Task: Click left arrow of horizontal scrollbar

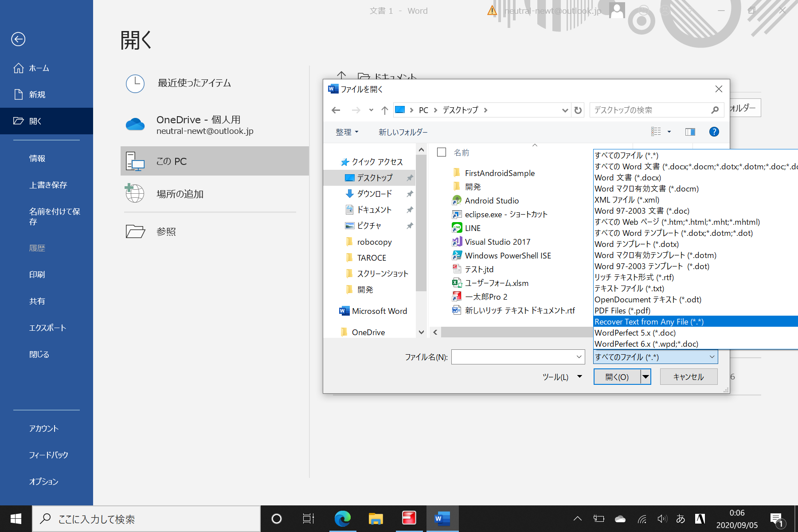Action: click(x=435, y=332)
